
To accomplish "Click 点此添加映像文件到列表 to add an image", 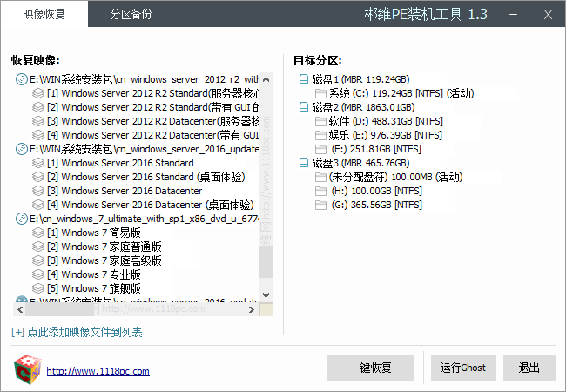I will [x=77, y=332].
